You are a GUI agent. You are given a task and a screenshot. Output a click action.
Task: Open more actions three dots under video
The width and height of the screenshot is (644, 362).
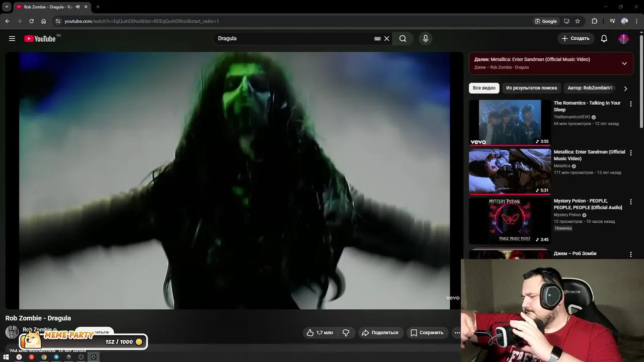457,332
